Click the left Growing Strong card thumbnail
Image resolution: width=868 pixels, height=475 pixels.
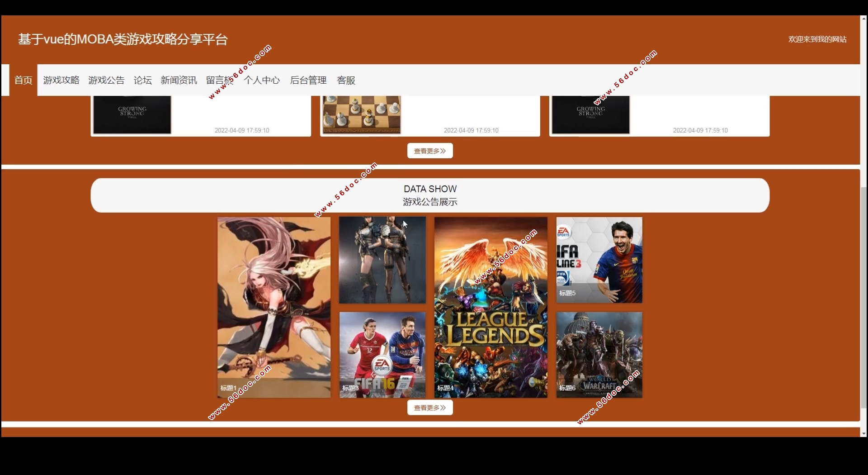tap(132, 115)
